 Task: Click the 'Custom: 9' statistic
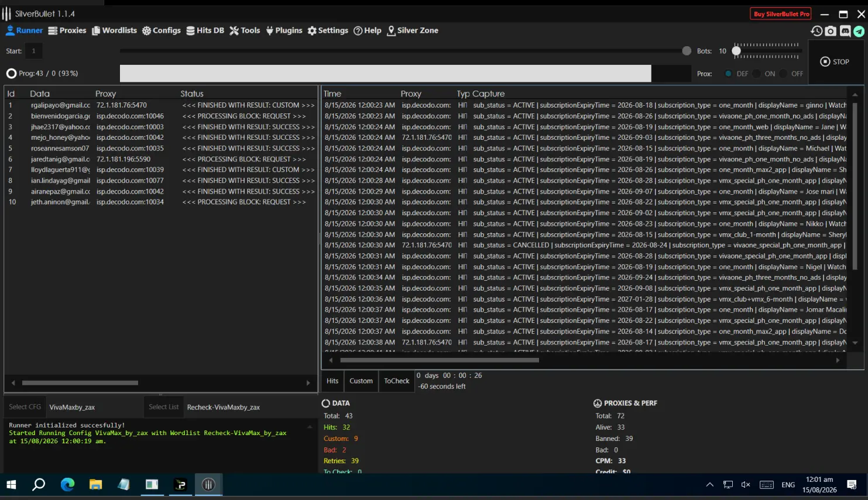coord(341,439)
